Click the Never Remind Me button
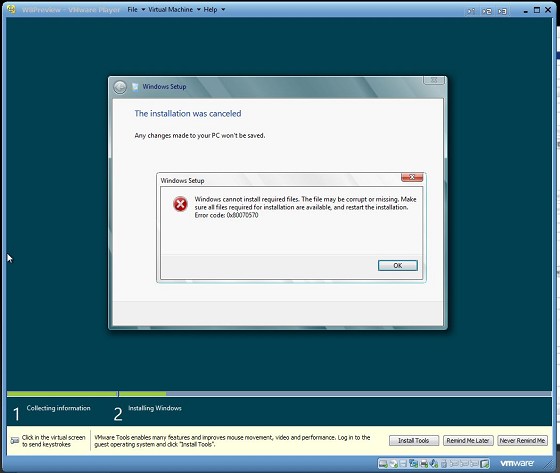560x473 pixels. tap(522, 440)
